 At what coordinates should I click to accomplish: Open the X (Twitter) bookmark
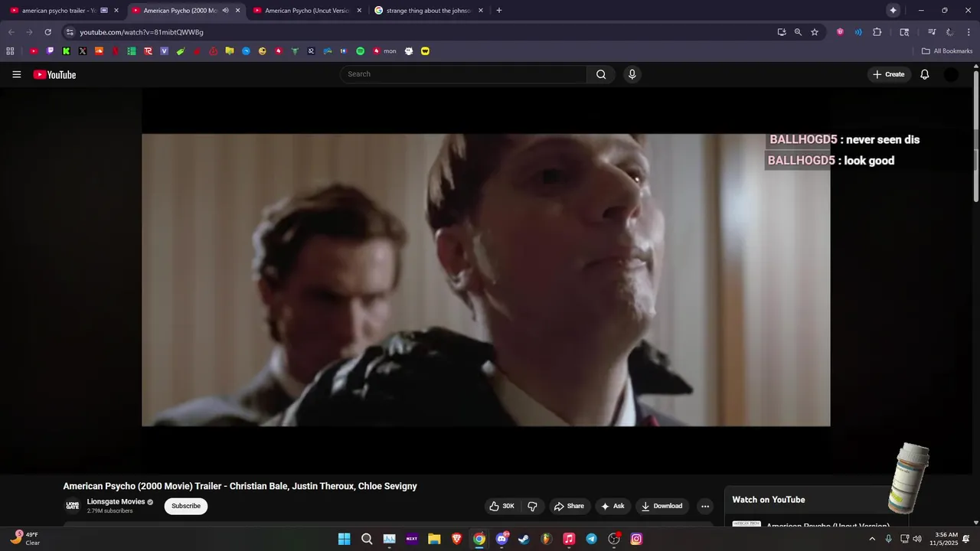(x=83, y=51)
